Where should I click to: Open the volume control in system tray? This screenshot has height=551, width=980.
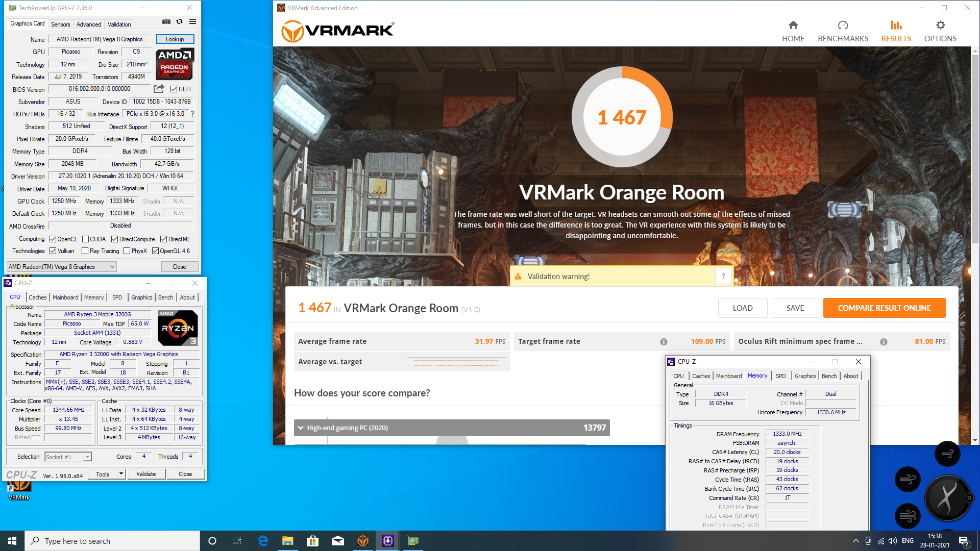(893, 541)
